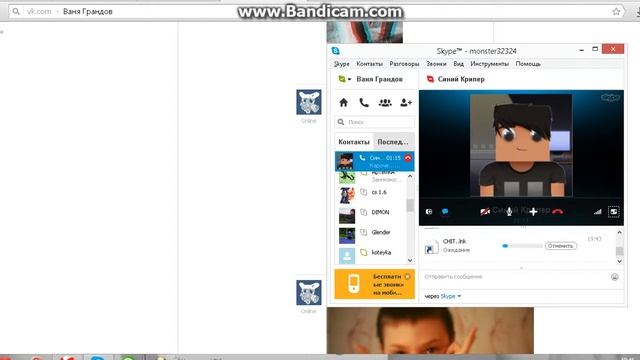Click lower VK avatar labeled Online
Image resolution: width=640 pixels, height=360 pixels.
pyautogui.click(x=309, y=292)
